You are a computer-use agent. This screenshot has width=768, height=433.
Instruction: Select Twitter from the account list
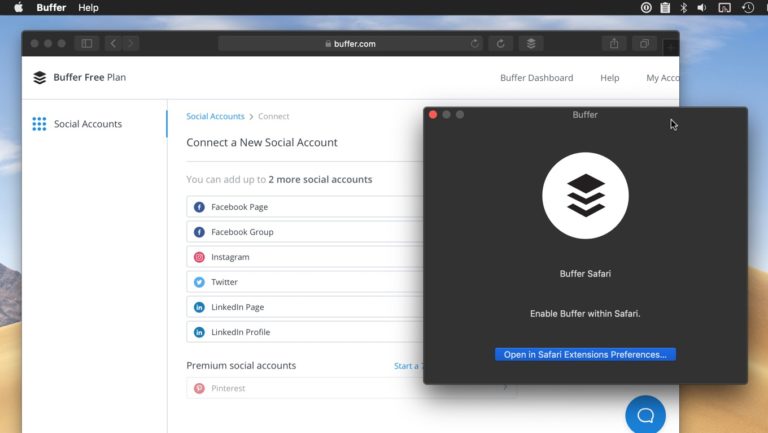click(224, 282)
